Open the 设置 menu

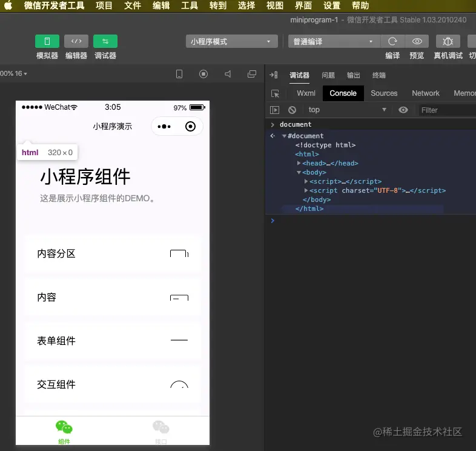pos(332,5)
